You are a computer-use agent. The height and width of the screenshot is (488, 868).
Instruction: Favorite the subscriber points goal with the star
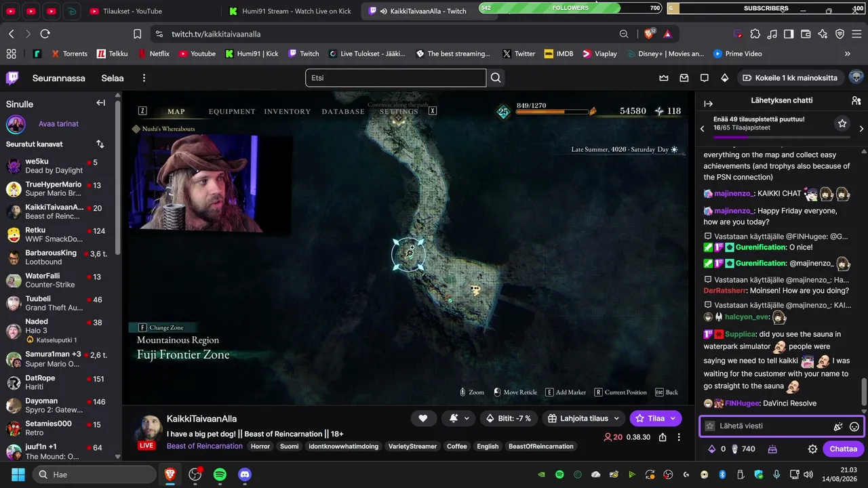pyautogui.click(x=842, y=123)
